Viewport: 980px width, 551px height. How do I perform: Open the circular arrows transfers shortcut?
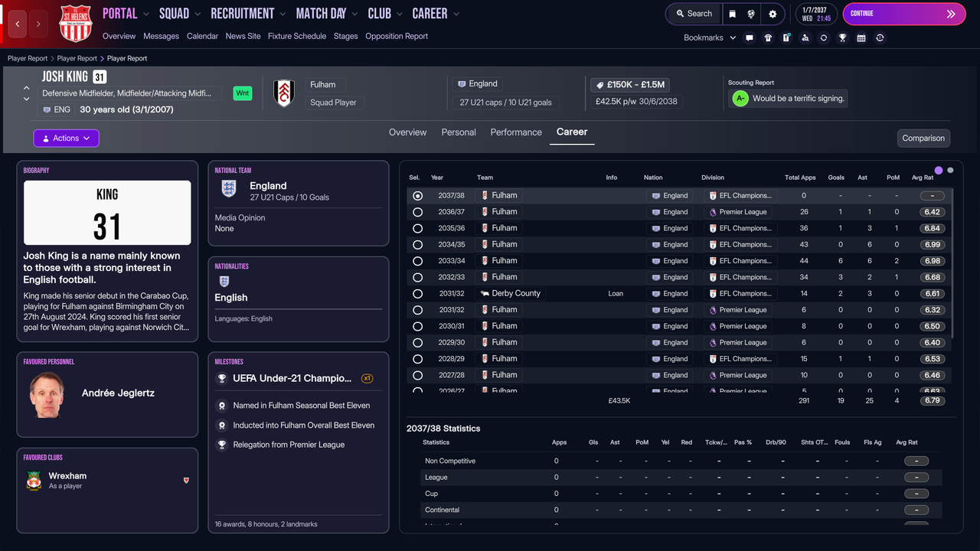[x=824, y=37]
